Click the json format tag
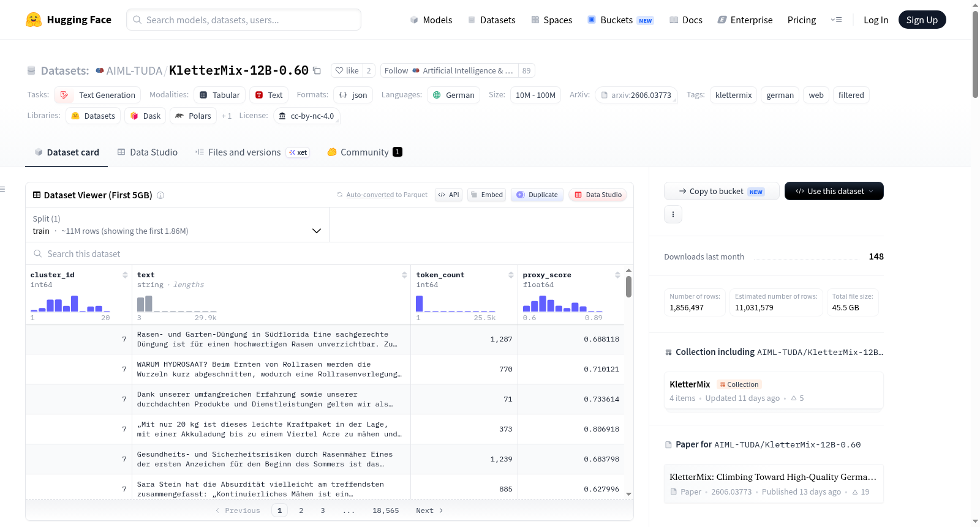Image resolution: width=980 pixels, height=527 pixels. tap(353, 95)
